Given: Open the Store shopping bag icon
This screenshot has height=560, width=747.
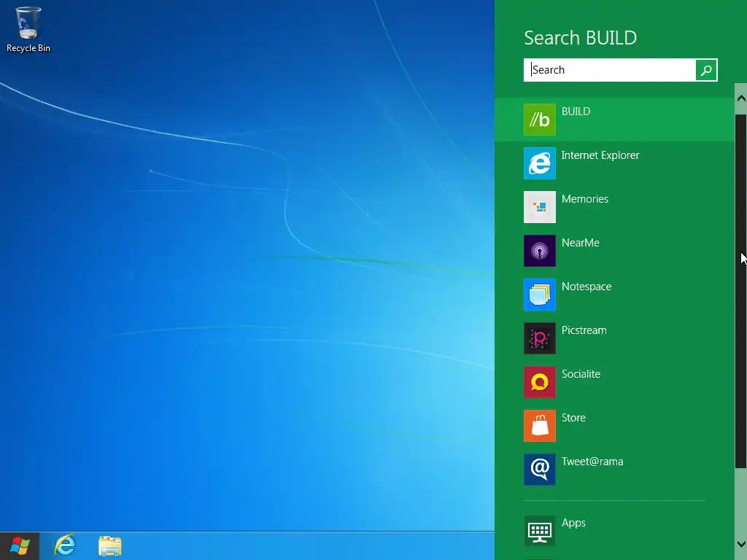Looking at the screenshot, I should (539, 426).
